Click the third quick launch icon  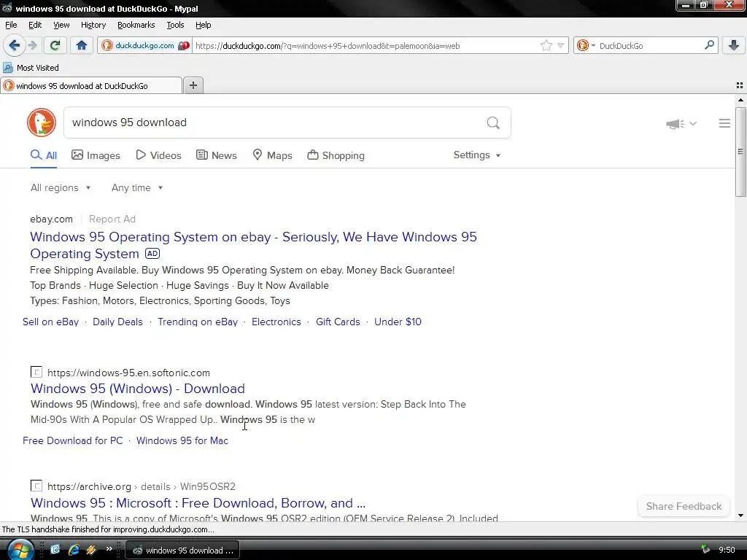[91, 550]
